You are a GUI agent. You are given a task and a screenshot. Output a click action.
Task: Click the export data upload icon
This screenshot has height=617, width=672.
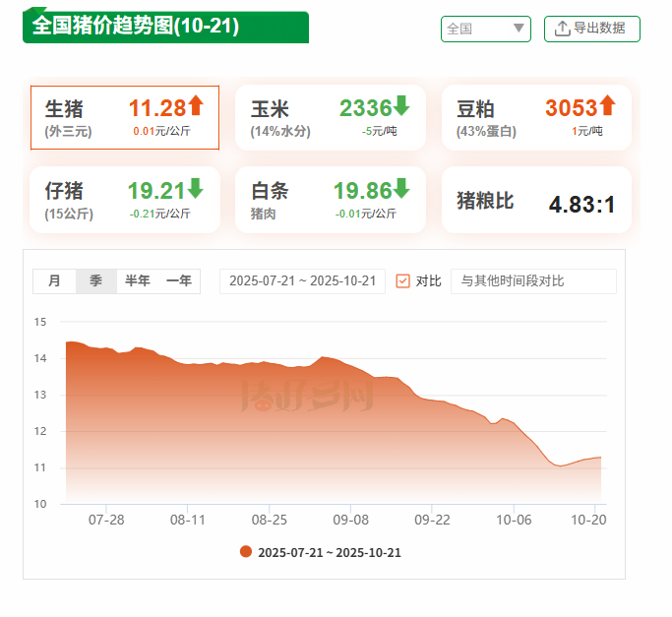click(x=562, y=29)
